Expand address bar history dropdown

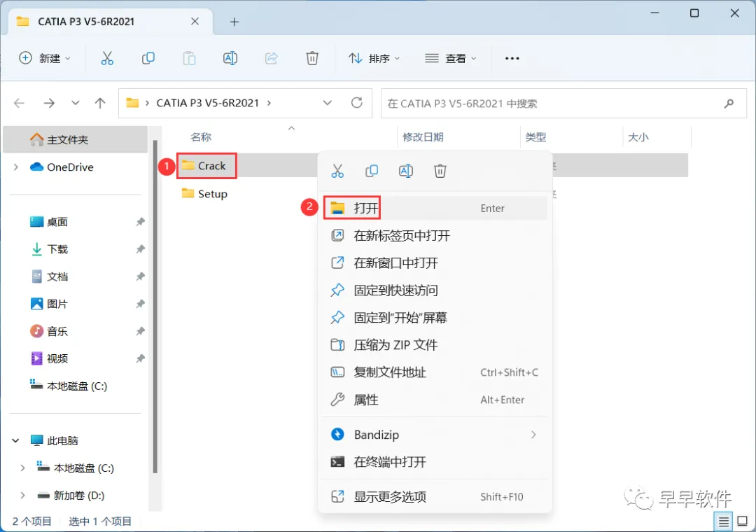(328, 103)
